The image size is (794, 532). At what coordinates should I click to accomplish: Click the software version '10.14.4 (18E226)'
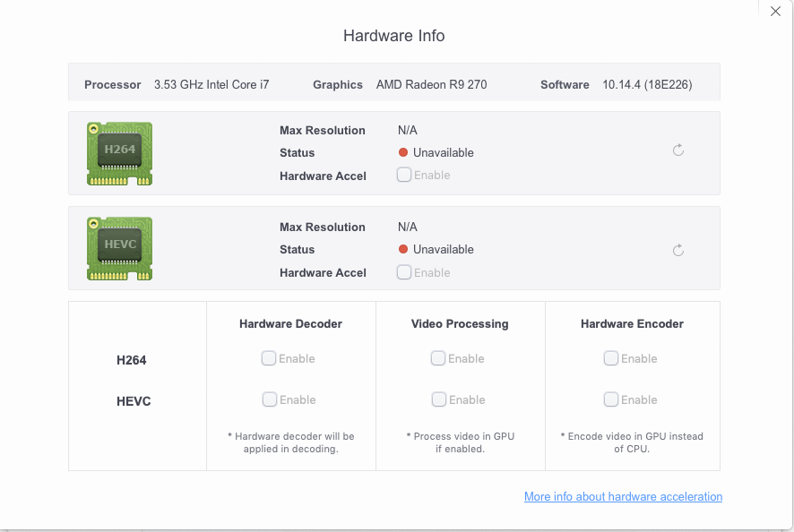(647, 84)
